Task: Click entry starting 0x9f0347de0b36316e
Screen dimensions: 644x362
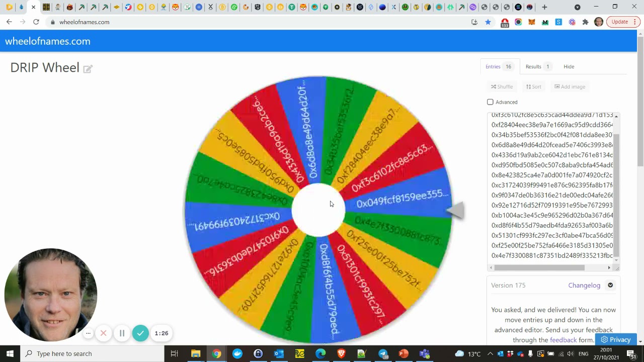Action: tap(552, 195)
